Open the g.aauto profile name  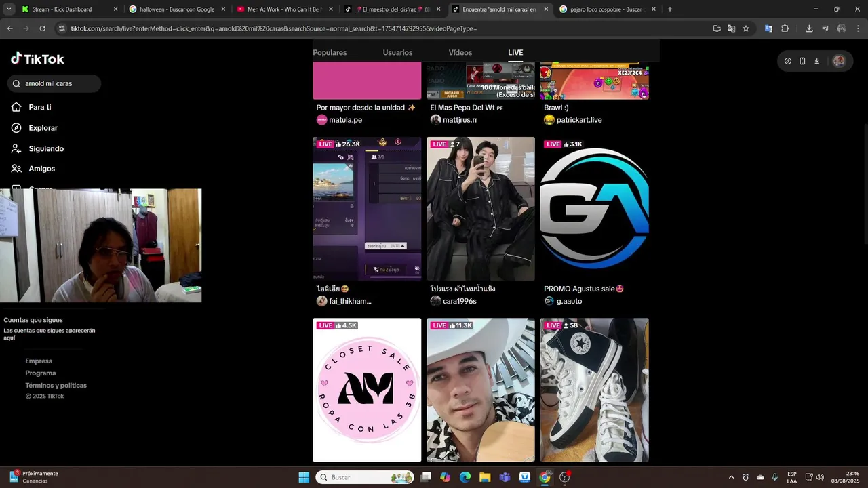[x=569, y=301]
